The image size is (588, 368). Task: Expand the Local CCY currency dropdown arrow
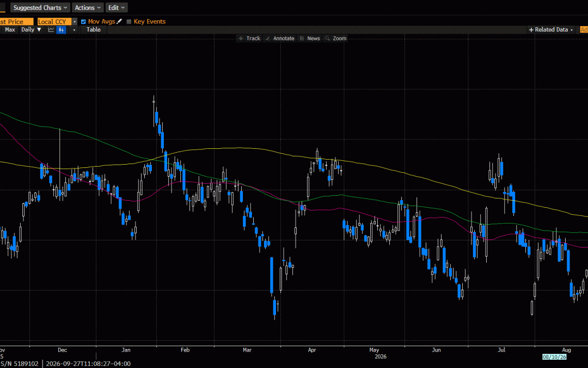[x=74, y=22]
